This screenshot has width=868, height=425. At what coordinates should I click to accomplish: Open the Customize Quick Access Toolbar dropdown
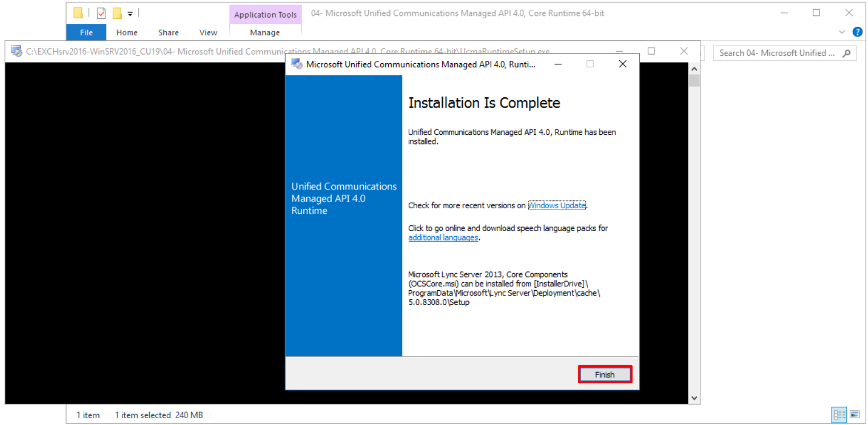tap(130, 14)
